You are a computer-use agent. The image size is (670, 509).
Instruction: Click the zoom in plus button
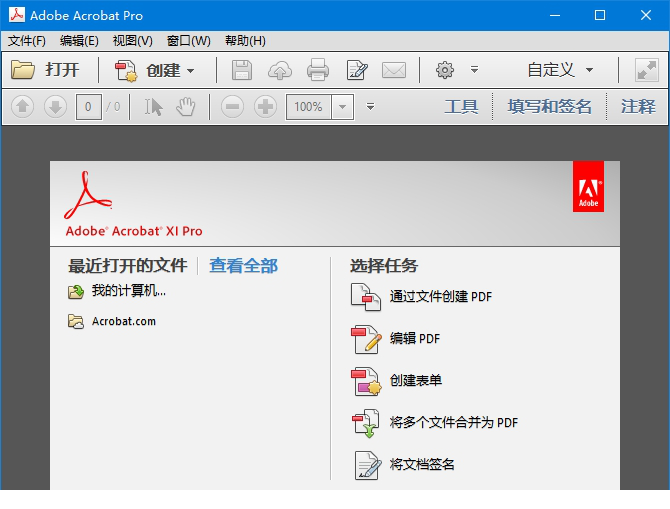pyautogui.click(x=265, y=106)
